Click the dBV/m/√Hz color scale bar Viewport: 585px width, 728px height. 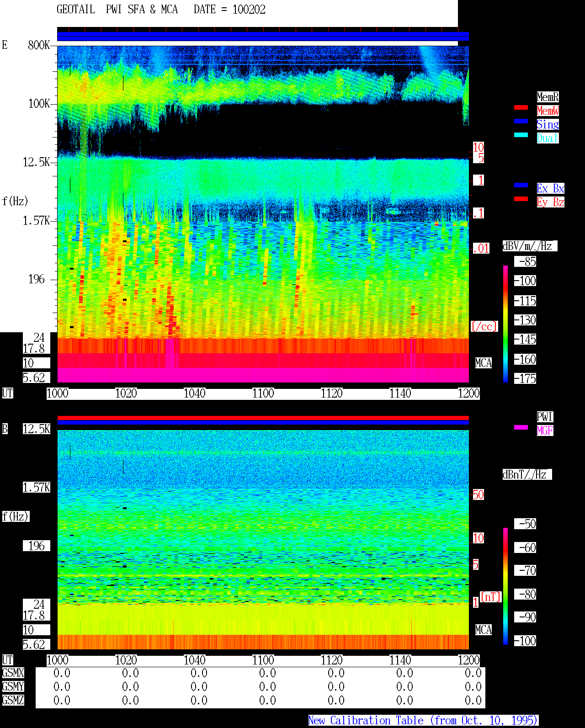pyautogui.click(x=505, y=324)
